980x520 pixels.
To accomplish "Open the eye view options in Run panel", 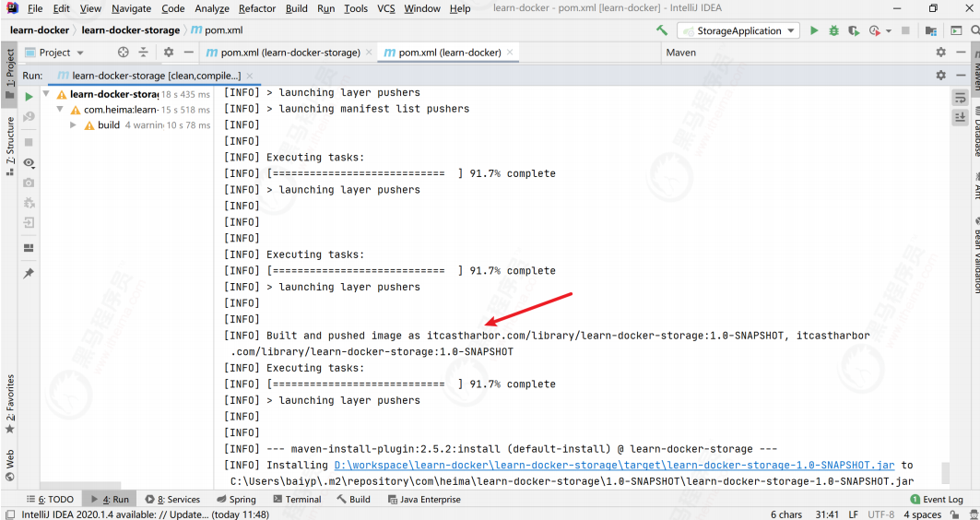I will 29,163.
